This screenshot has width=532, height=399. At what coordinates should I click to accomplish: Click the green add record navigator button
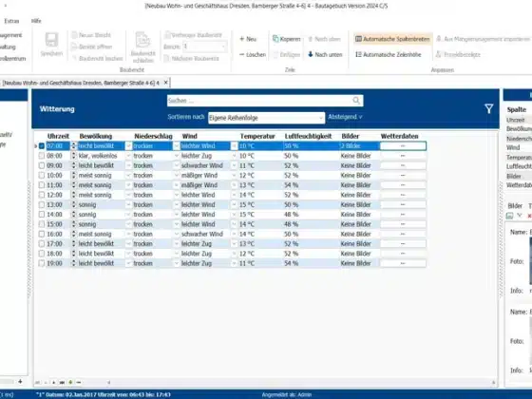[70, 382]
